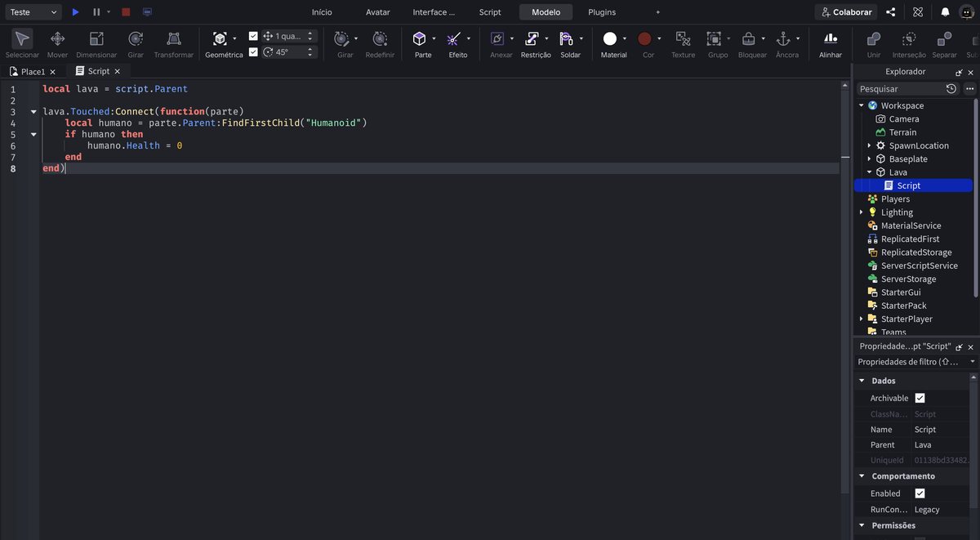Image resolution: width=980 pixels, height=540 pixels.
Task: Switch to the Place1 document tab
Action: pyautogui.click(x=33, y=72)
